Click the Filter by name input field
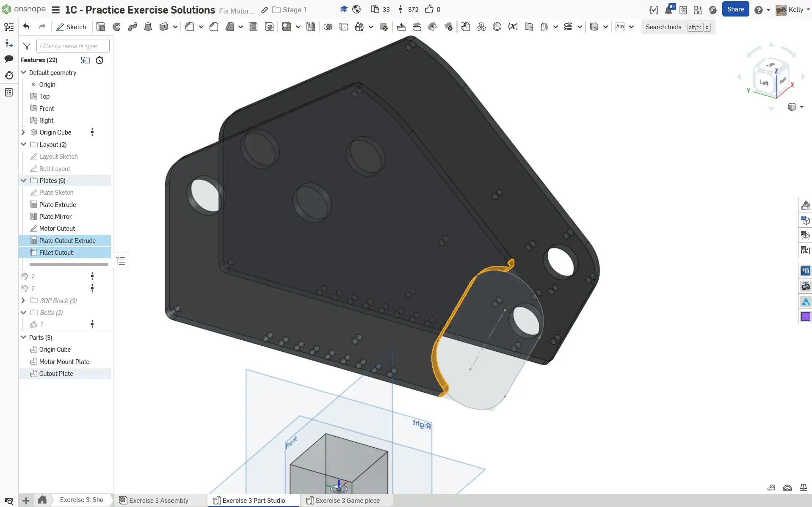Viewport: 812px width, 507px height. pos(73,46)
